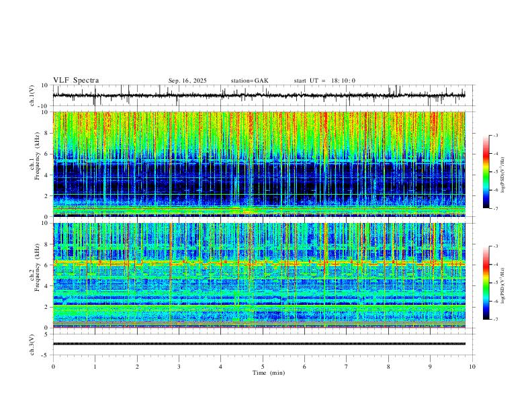532x411 pixels.
Task: Click the lower colorbar "log(PSD)(V²/Hz)" label
Action: (503, 286)
